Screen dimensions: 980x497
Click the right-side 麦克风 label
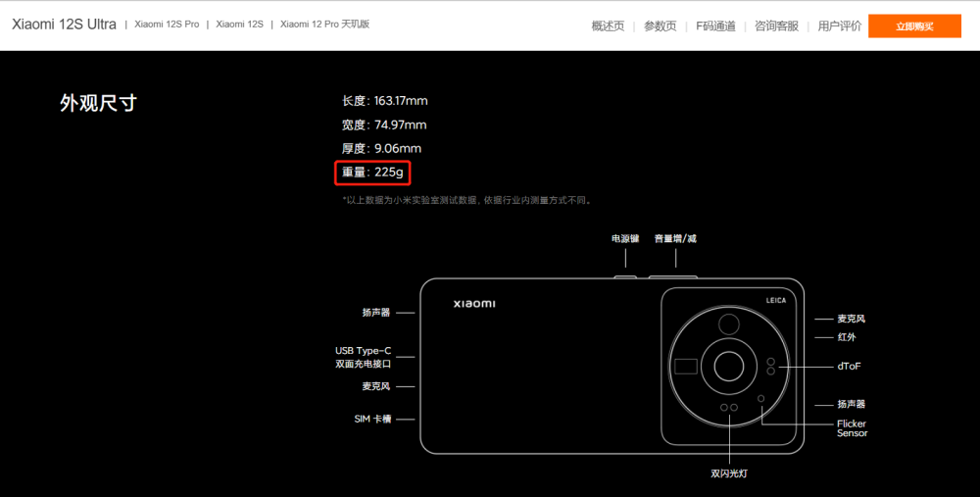(852, 319)
